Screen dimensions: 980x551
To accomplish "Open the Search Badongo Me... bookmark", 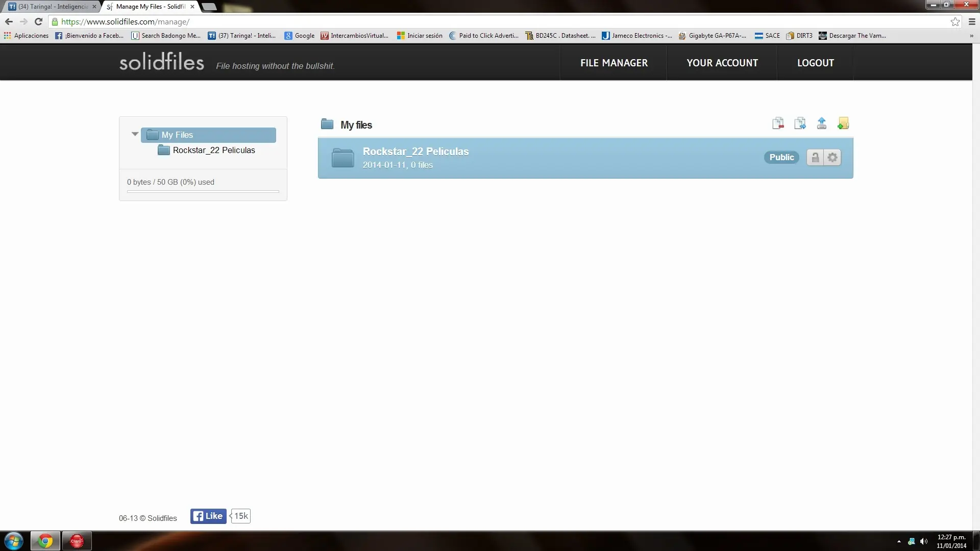I will (166, 36).
